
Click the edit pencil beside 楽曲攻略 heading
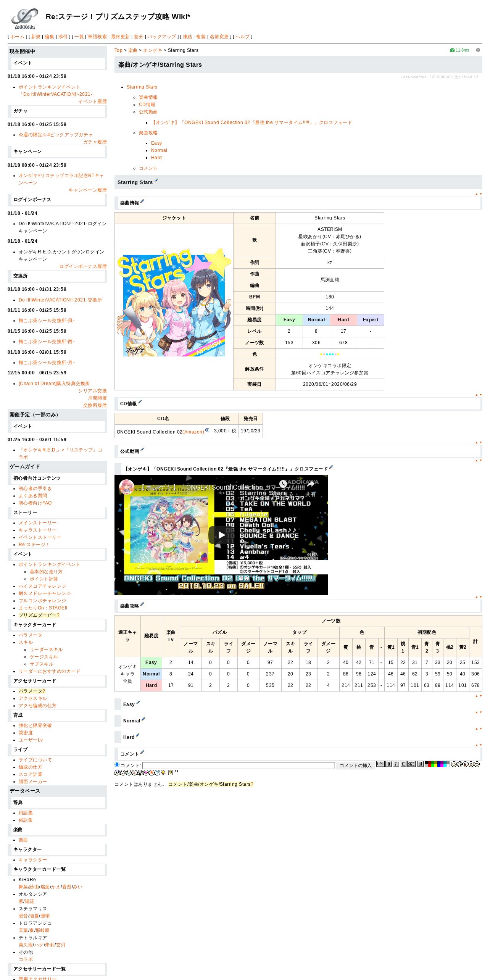(x=142, y=604)
